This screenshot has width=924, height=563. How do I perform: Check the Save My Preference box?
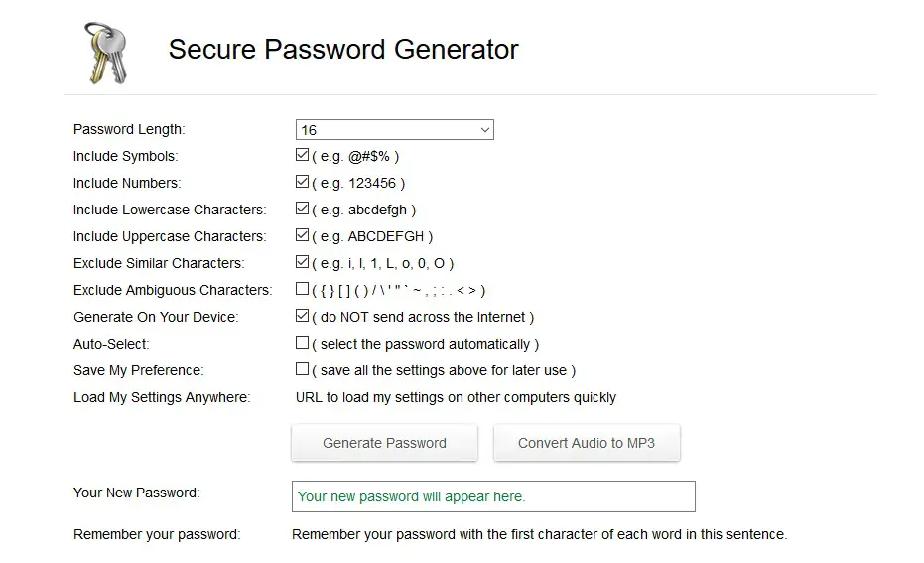302,370
